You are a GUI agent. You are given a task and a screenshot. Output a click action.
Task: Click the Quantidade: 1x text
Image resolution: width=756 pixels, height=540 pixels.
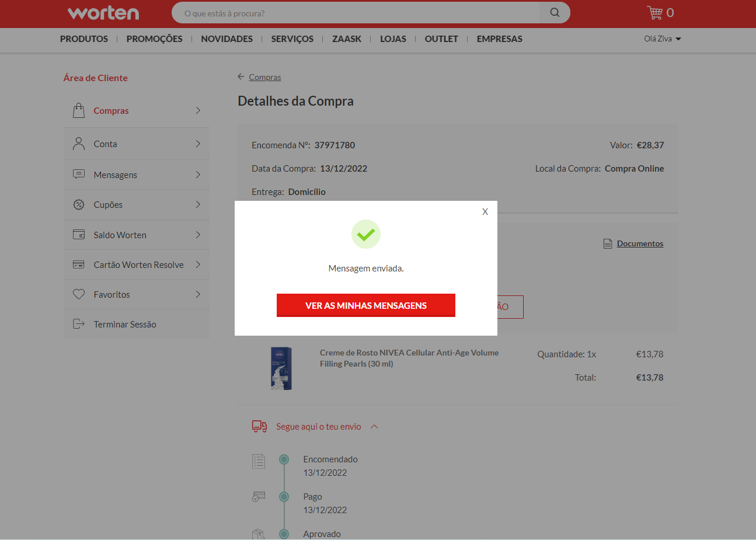point(567,354)
